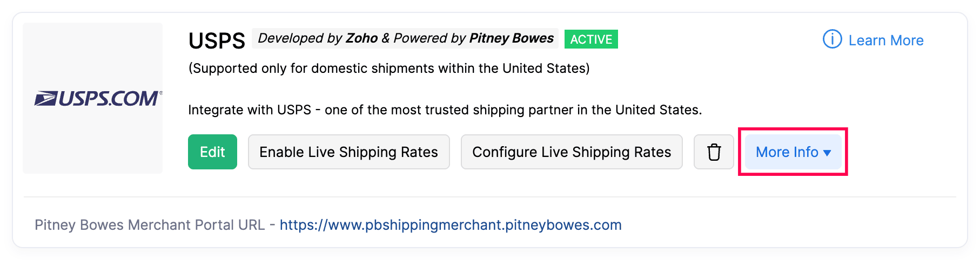Click the info circle icon
980x260 pixels.
832,39
